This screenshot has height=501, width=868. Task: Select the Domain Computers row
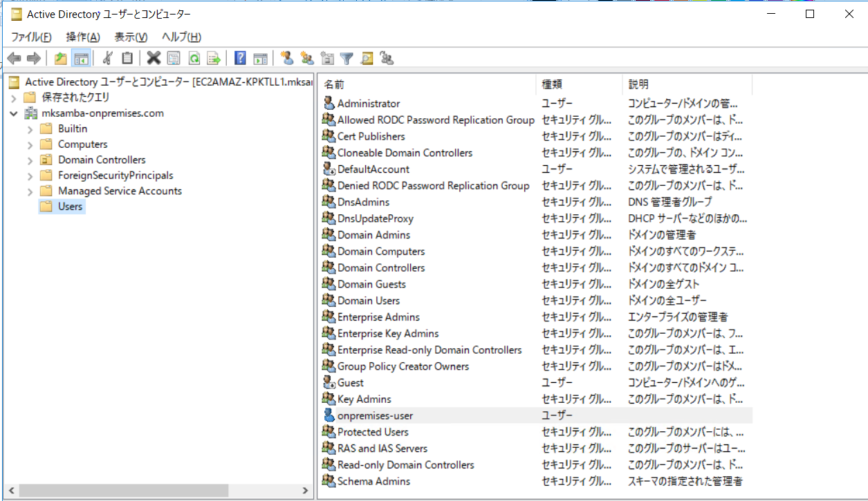click(535, 252)
